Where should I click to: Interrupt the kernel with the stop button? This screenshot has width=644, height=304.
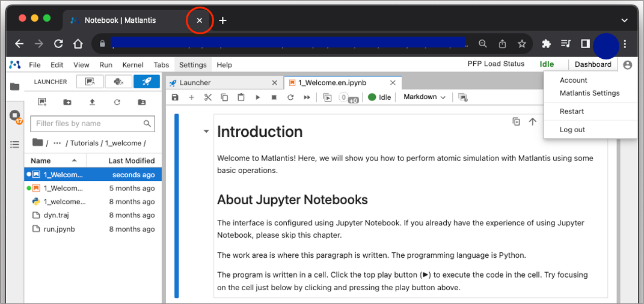click(x=274, y=97)
